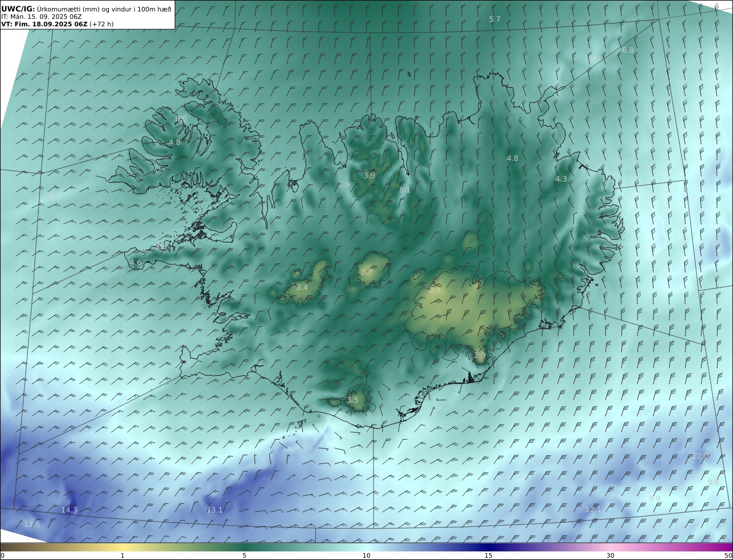The image size is (733, 560).
Task: Select the IT: Mán. 15. 09. 2025 06Z line
Action: tap(41, 17)
